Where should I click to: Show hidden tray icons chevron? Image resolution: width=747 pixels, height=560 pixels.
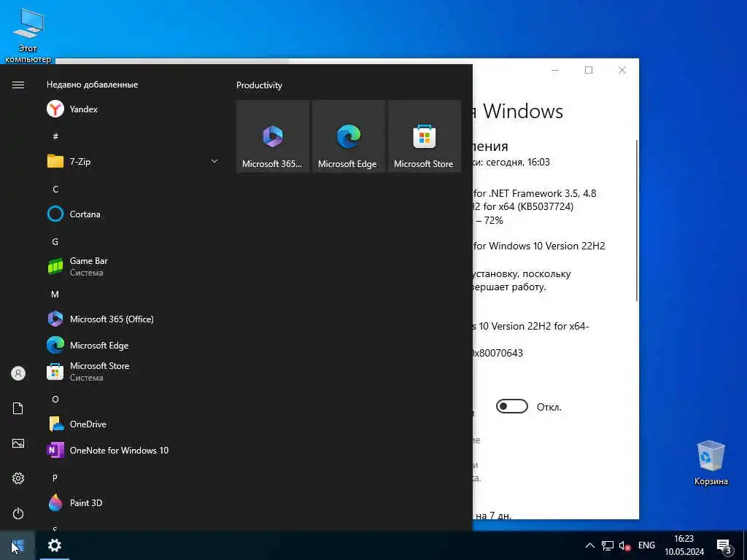pos(589,545)
